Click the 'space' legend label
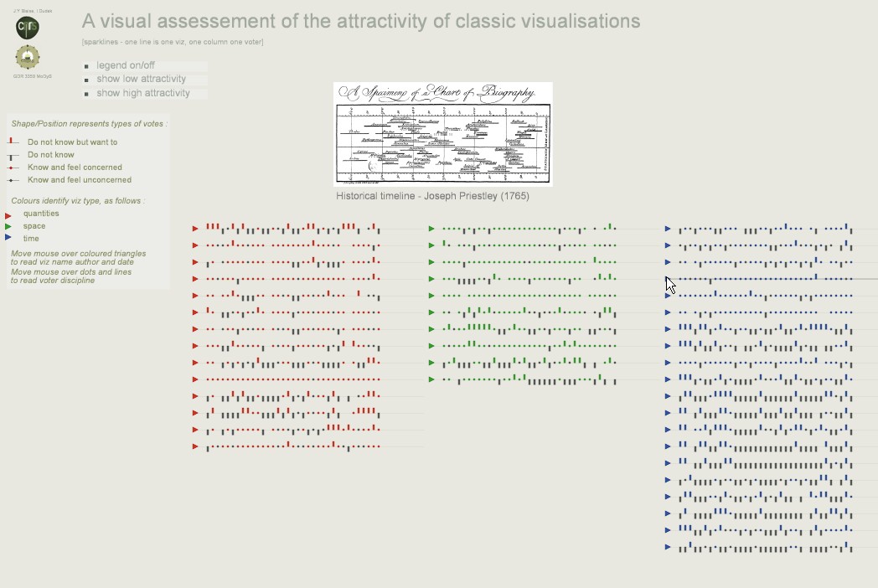This screenshot has height=588, width=878. pyautogui.click(x=34, y=226)
